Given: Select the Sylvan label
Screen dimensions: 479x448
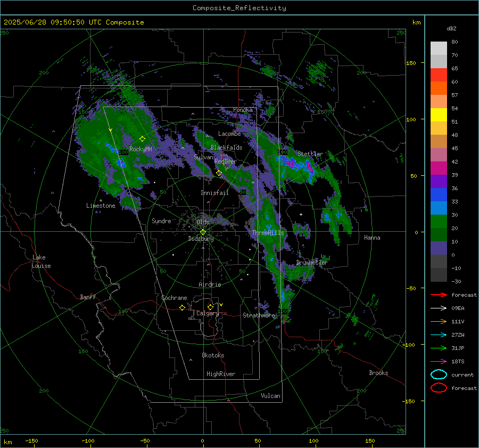Looking at the screenshot, I should pyautogui.click(x=203, y=157).
